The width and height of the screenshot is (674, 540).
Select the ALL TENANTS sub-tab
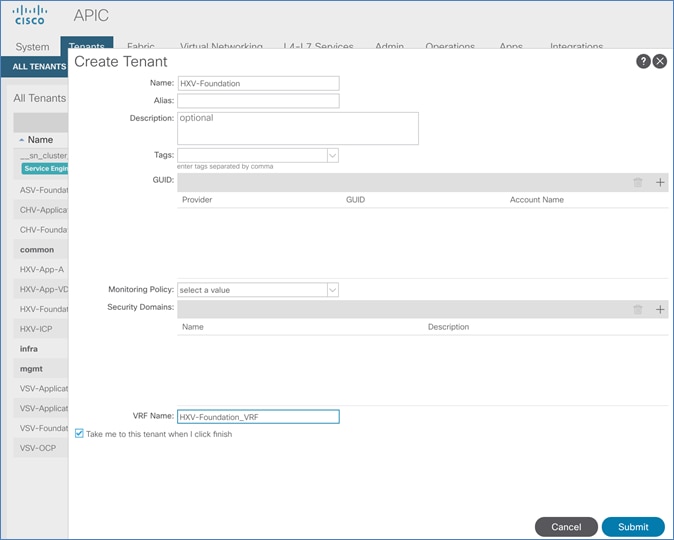coord(39,67)
